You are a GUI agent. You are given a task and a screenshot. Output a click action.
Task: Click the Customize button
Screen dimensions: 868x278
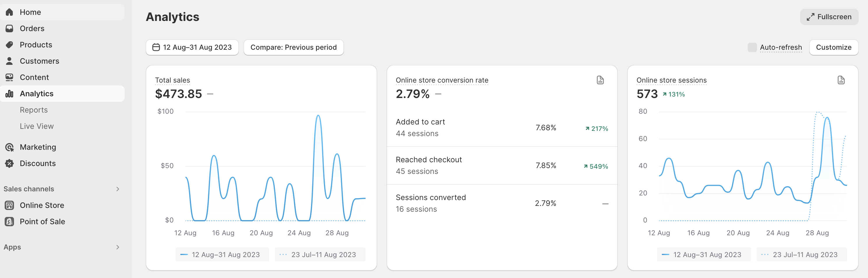[833, 47]
